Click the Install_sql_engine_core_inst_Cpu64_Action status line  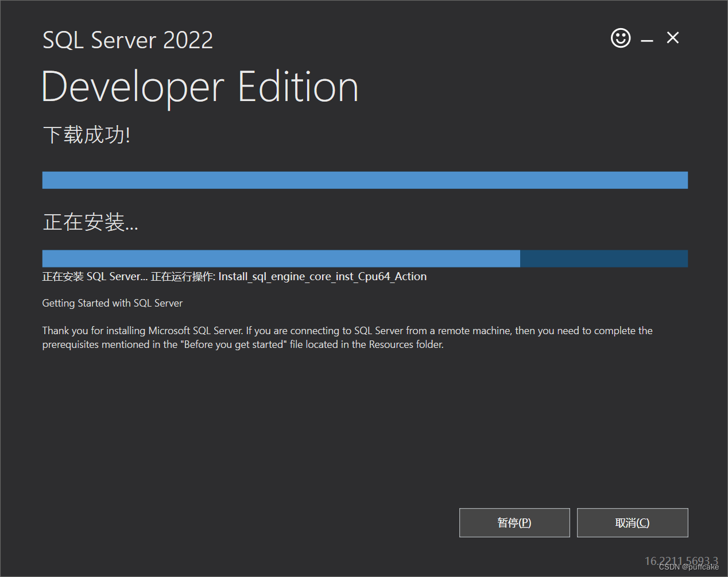pyautogui.click(x=234, y=277)
